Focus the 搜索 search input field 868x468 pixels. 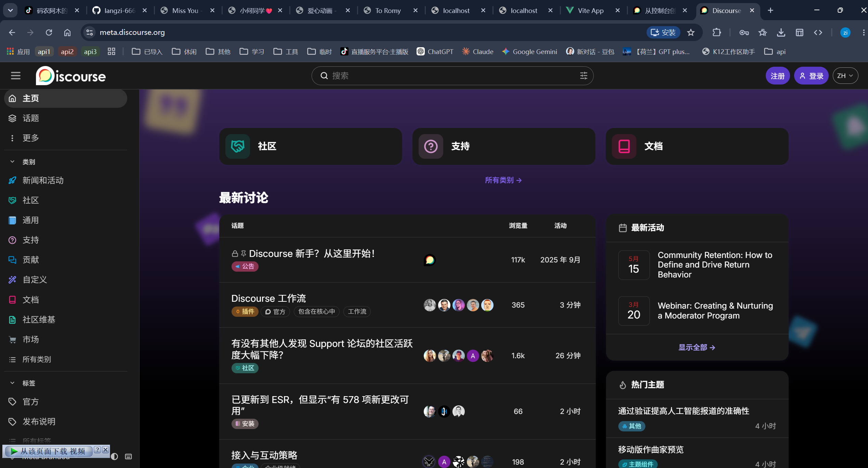[x=452, y=76]
